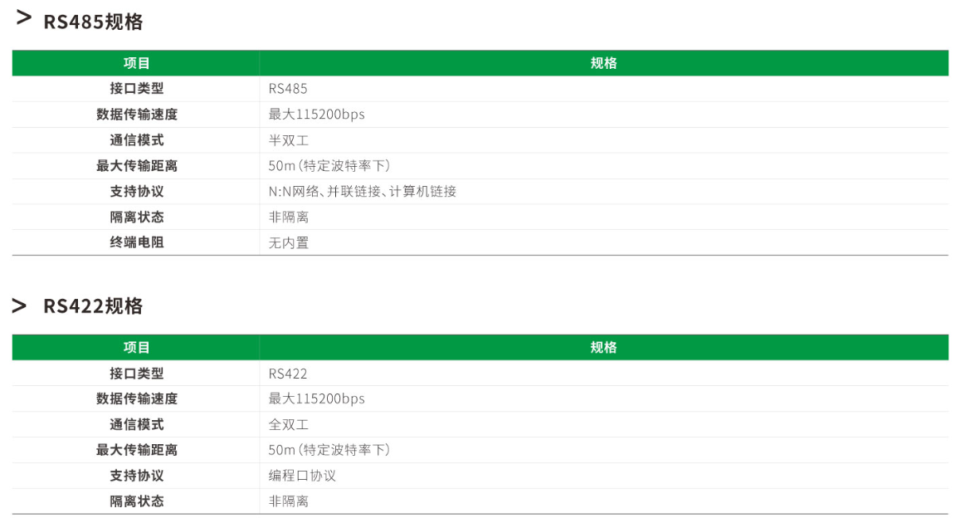Viewport: 980px width, 523px height.
Task: Select the 终端电阻 row label
Action: (137, 243)
